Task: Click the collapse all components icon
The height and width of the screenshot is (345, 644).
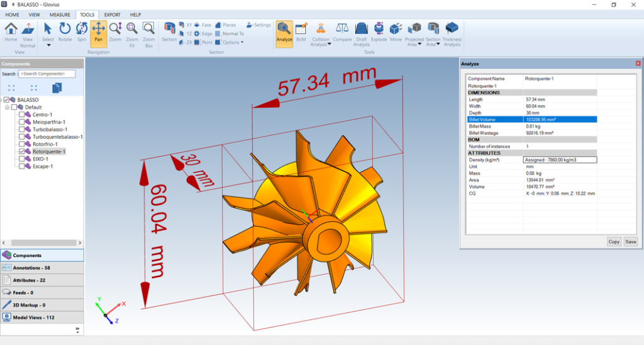Action: (34, 88)
